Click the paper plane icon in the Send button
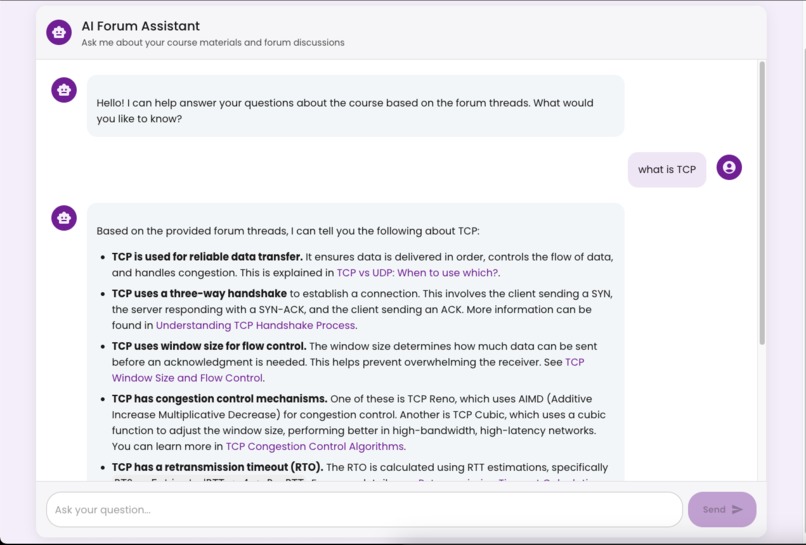Viewport: 806px width, 545px height. (x=737, y=509)
